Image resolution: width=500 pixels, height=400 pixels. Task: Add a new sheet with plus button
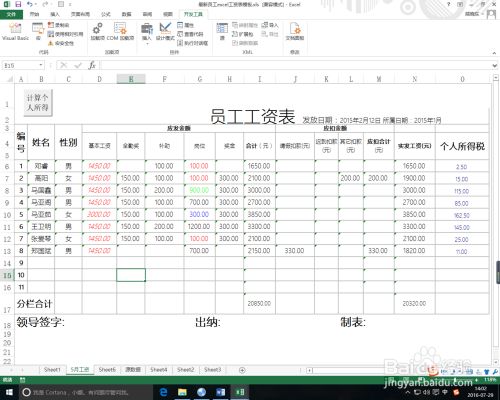242,370
